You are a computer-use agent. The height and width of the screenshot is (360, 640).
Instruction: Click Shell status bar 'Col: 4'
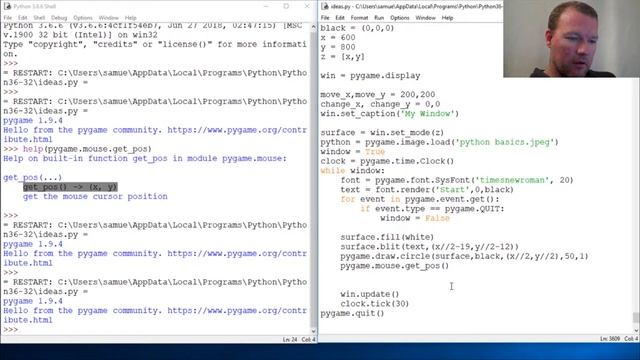[x=309, y=340]
